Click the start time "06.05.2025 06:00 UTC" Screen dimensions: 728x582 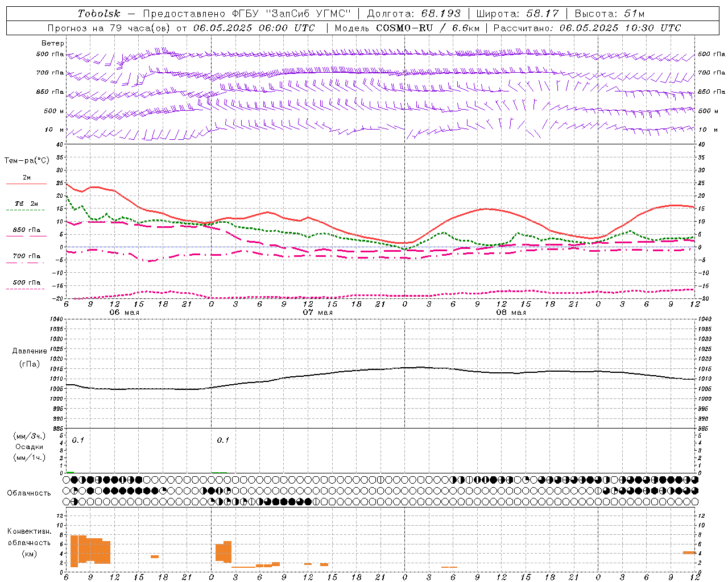[x=254, y=28]
